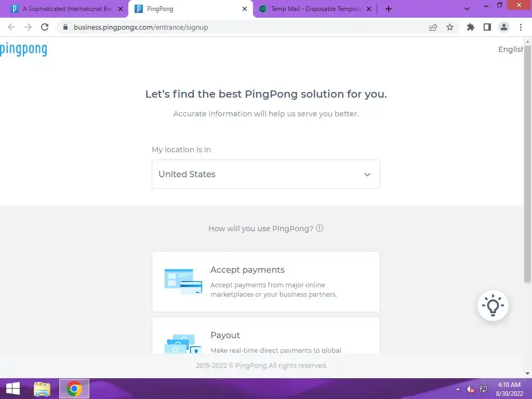532x399 pixels.
Task: Click the How will you use PingPong text
Action: click(x=261, y=229)
